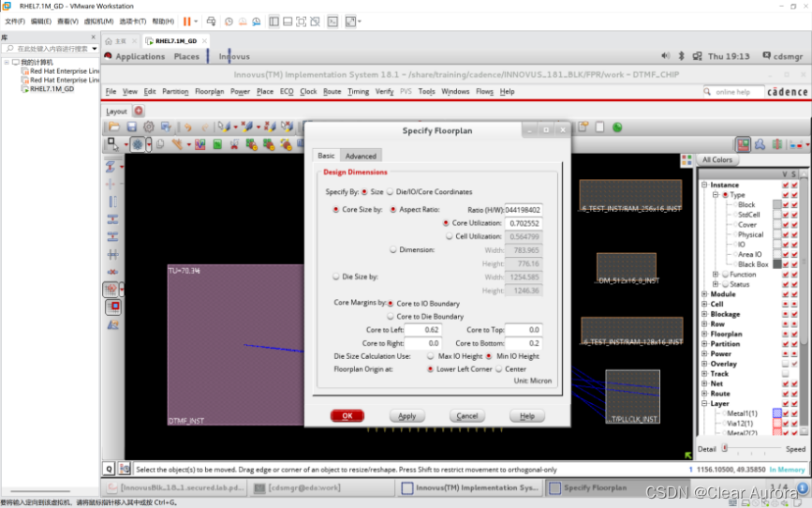Select the Dimension radio button

pos(393,250)
